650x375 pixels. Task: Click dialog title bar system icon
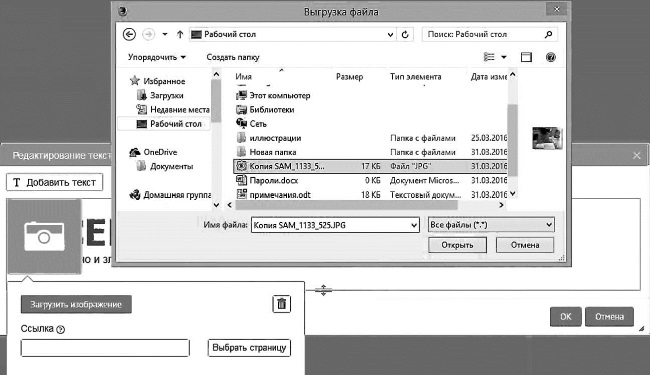pyautogui.click(x=123, y=12)
